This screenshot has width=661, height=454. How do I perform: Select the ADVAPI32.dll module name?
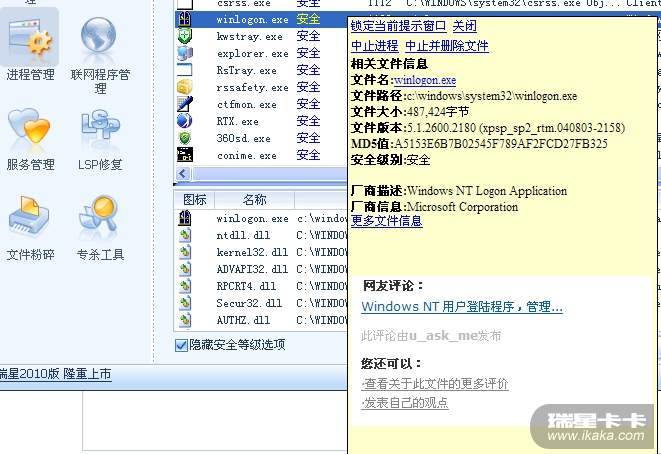pos(252,269)
